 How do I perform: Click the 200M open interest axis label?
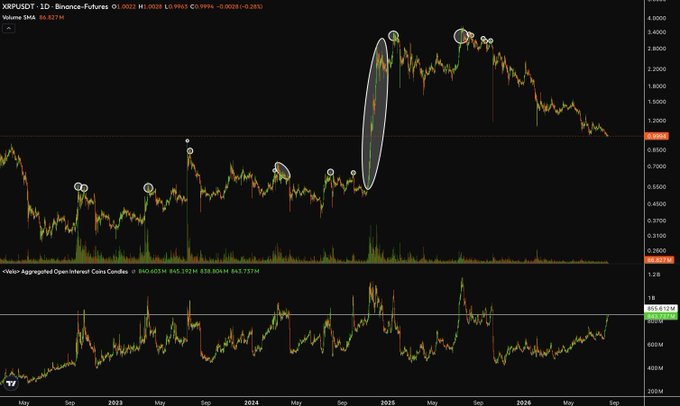pos(655,391)
